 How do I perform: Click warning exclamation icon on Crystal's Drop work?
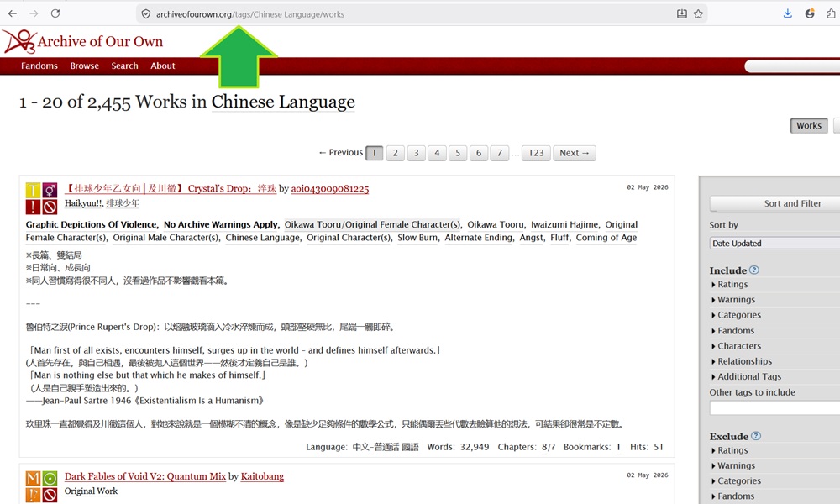34,207
